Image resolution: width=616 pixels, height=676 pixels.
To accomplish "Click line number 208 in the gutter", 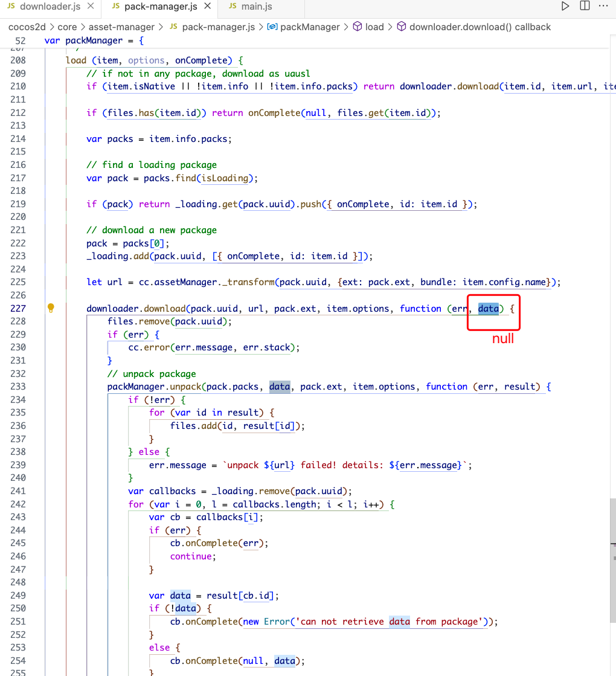I will (x=18, y=60).
